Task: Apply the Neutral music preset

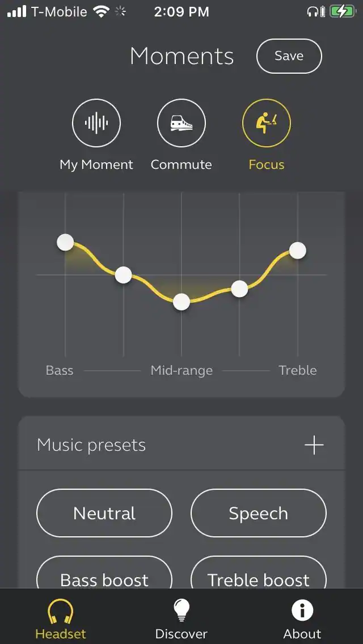Action: pos(104,513)
